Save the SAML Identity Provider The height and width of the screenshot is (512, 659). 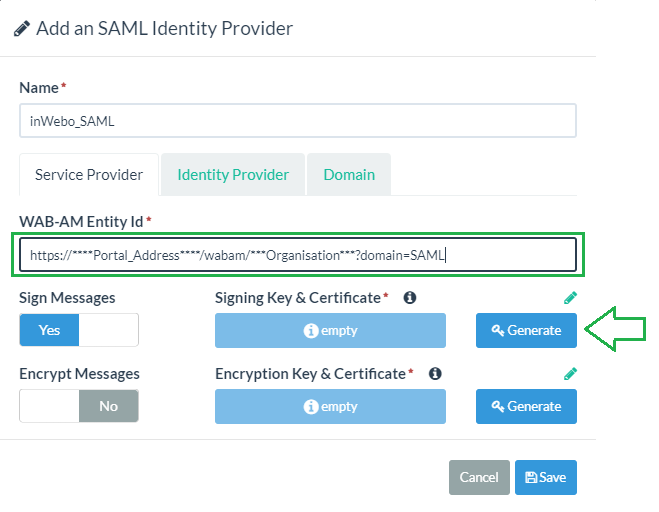[x=546, y=478]
